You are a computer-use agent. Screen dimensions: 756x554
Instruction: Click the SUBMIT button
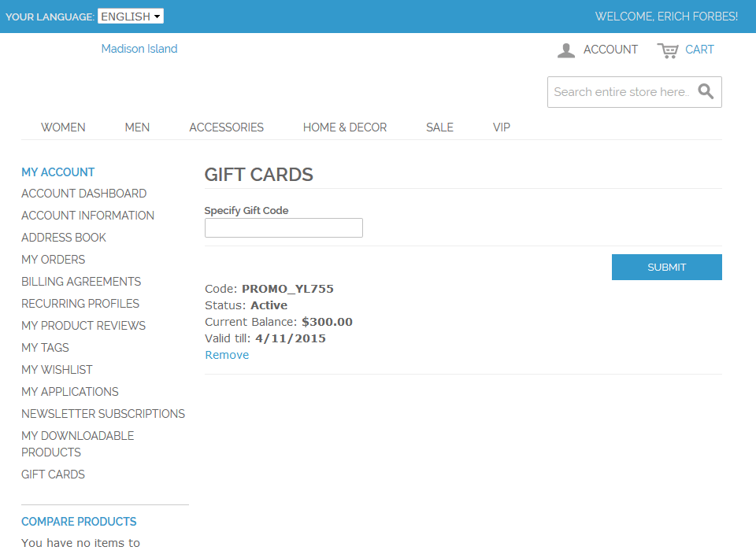(x=666, y=267)
